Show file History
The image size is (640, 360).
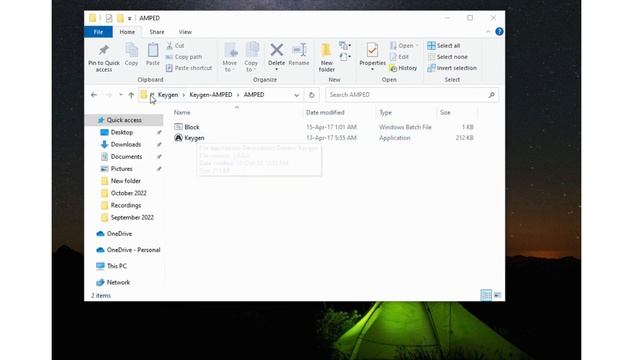(403, 68)
